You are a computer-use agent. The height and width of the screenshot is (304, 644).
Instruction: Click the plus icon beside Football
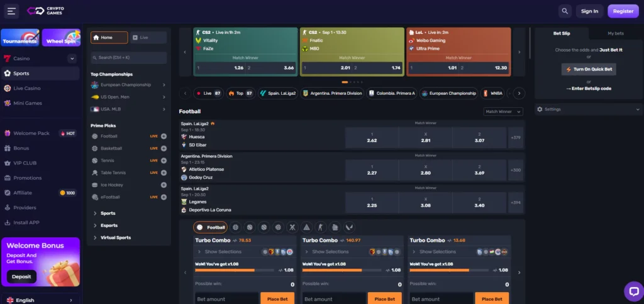tap(164, 136)
